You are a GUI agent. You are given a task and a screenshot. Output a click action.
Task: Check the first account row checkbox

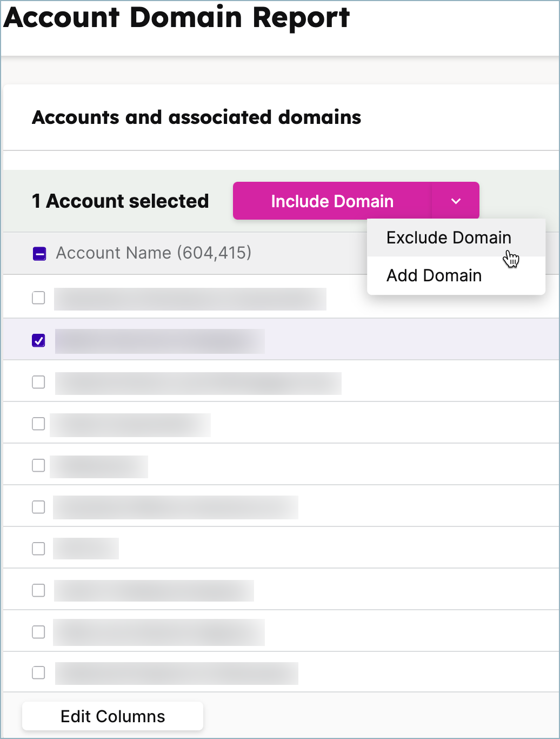coord(38,298)
